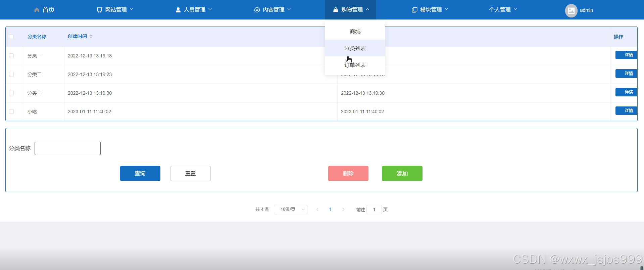Open 详情 for the 分类一 row

pyautogui.click(x=626, y=55)
